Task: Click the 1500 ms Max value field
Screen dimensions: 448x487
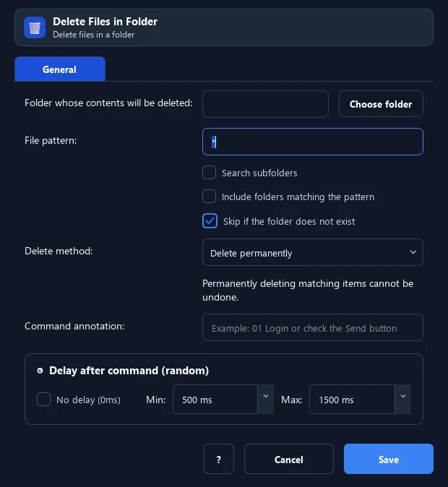Action: pos(353,399)
